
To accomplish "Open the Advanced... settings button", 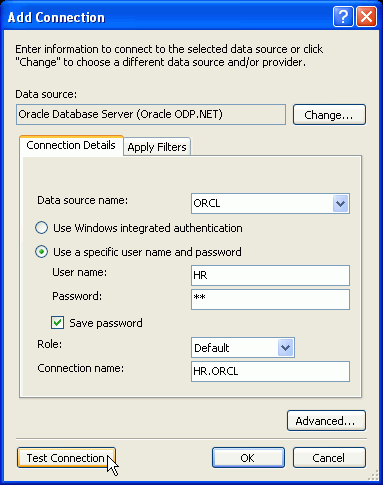I will point(326,421).
